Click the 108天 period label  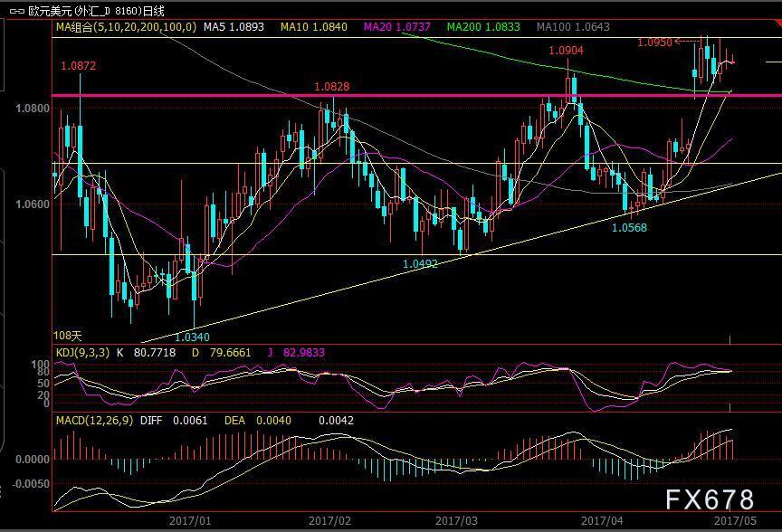point(67,336)
